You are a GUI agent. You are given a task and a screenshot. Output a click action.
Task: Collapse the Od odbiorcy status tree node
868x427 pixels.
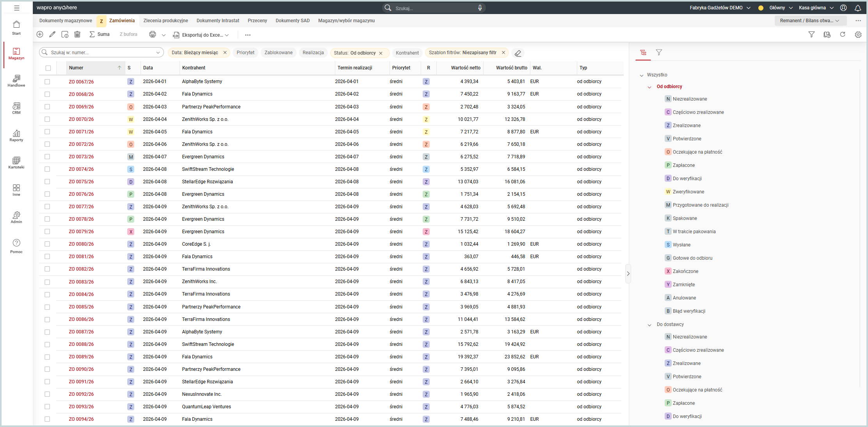coord(649,87)
